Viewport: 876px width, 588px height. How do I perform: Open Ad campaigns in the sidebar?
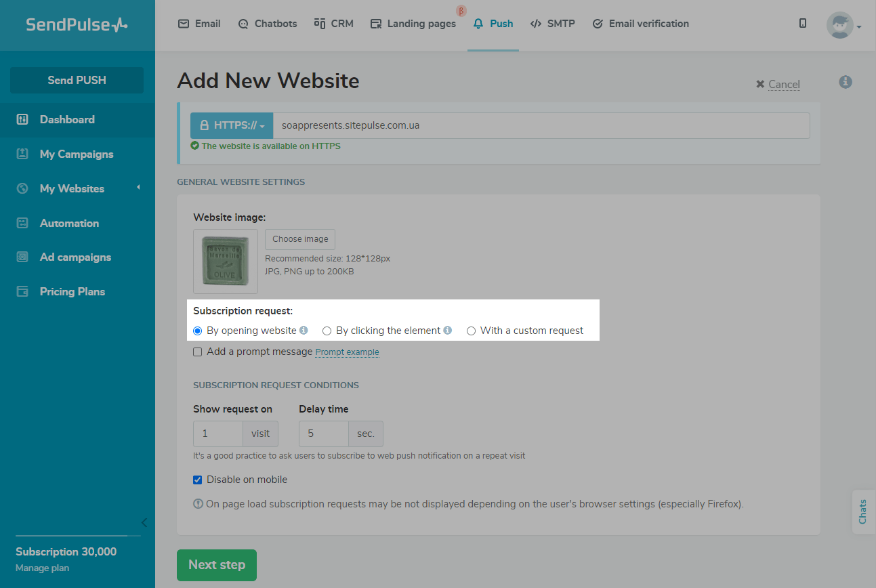pyautogui.click(x=75, y=257)
